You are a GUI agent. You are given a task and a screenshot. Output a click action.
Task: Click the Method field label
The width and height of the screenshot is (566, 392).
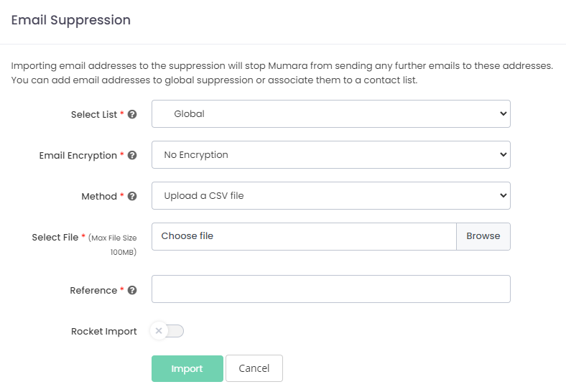[98, 197]
